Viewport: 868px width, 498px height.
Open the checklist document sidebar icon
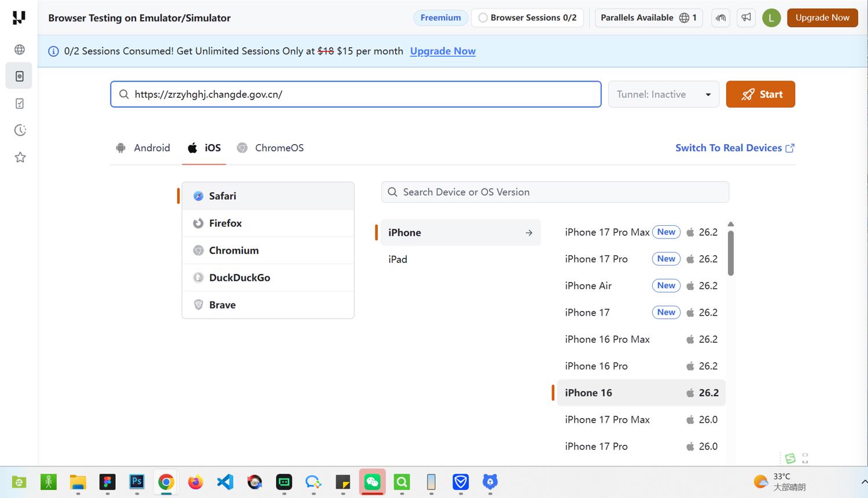(x=20, y=103)
